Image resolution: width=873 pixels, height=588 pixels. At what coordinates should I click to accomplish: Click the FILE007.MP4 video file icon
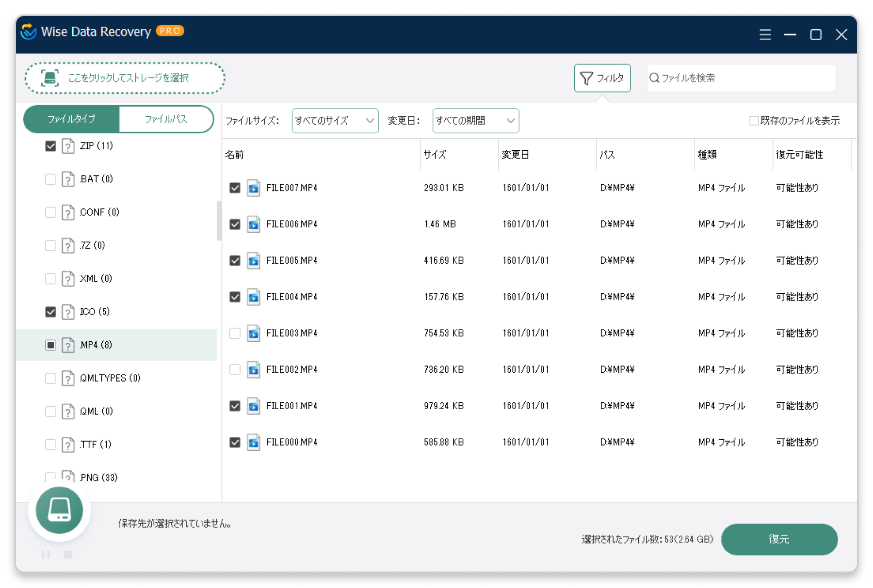coord(253,188)
